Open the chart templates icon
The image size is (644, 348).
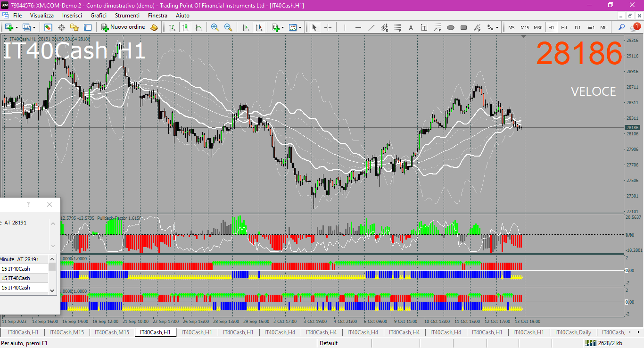[293, 27]
